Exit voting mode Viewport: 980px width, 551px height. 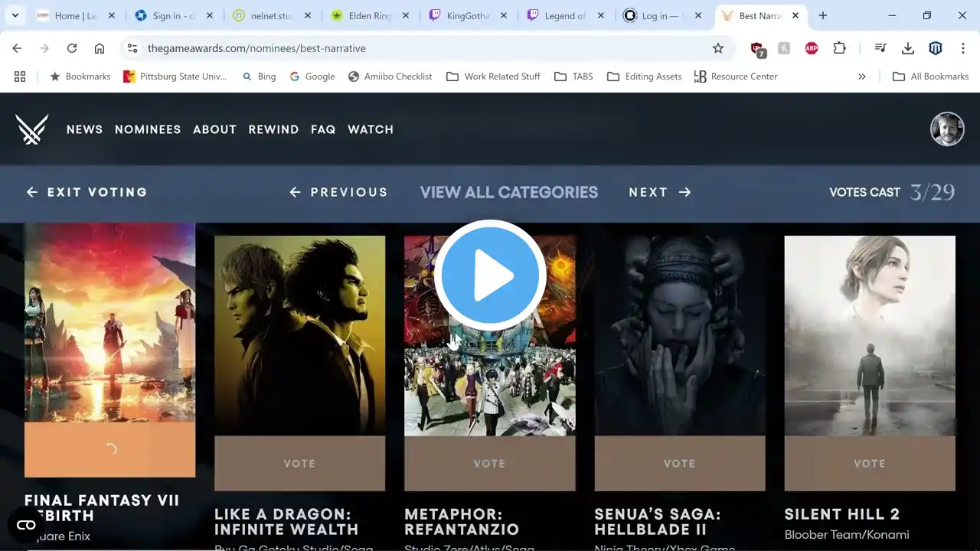point(87,192)
